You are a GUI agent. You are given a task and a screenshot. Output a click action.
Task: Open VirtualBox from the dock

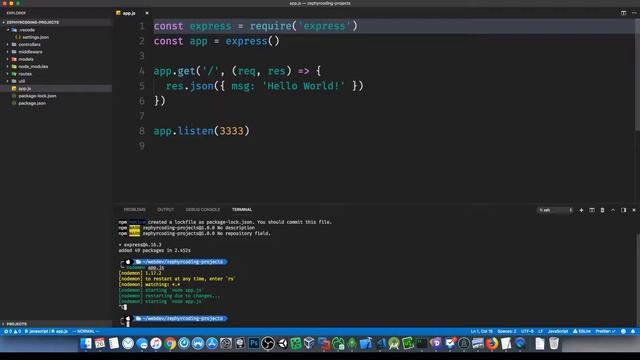(x=309, y=344)
